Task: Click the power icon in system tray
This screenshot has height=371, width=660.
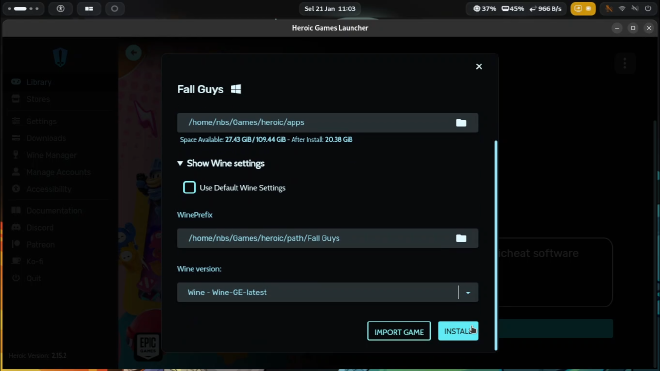Action: (x=648, y=8)
